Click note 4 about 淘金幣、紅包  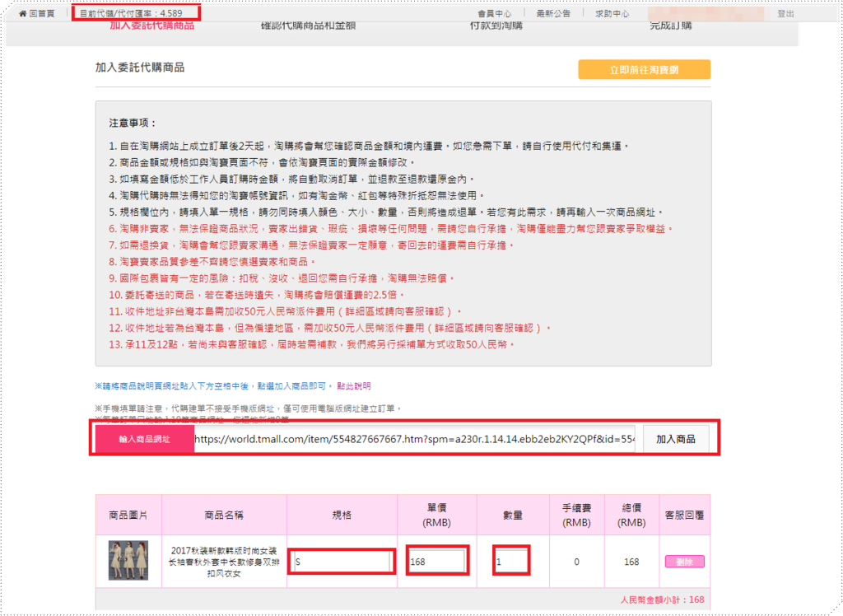[x=297, y=195]
